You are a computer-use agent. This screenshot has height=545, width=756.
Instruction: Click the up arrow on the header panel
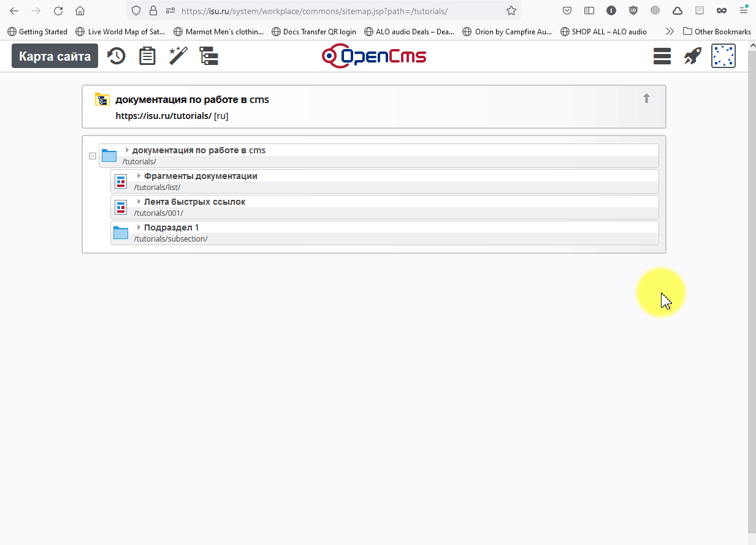[646, 97]
